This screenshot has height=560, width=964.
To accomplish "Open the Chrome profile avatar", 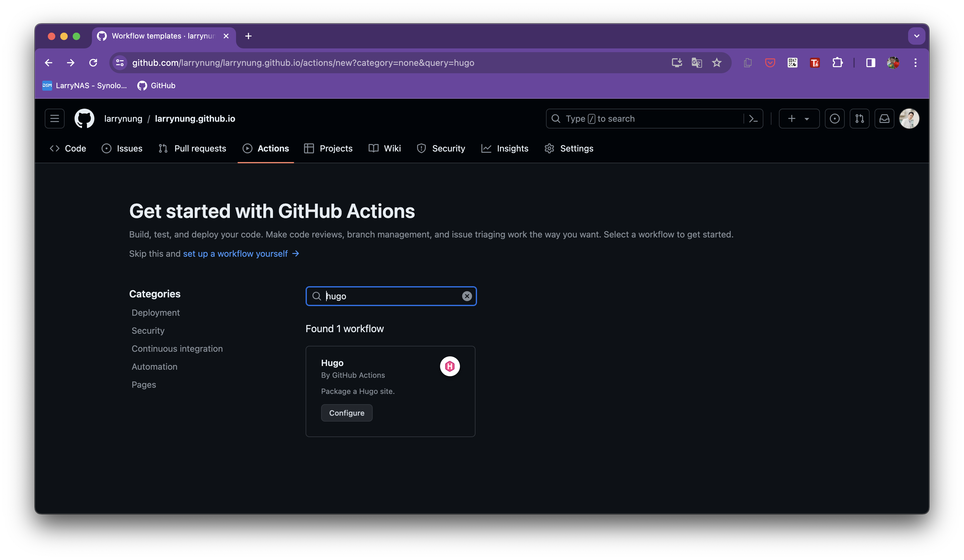I will 893,63.
